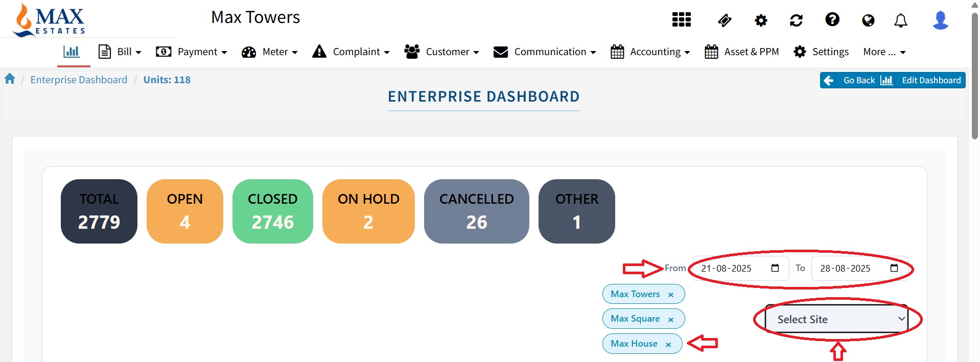Screen dimensions: 980x362
Task: Expand the Bill menu dropdown
Action: (120, 52)
